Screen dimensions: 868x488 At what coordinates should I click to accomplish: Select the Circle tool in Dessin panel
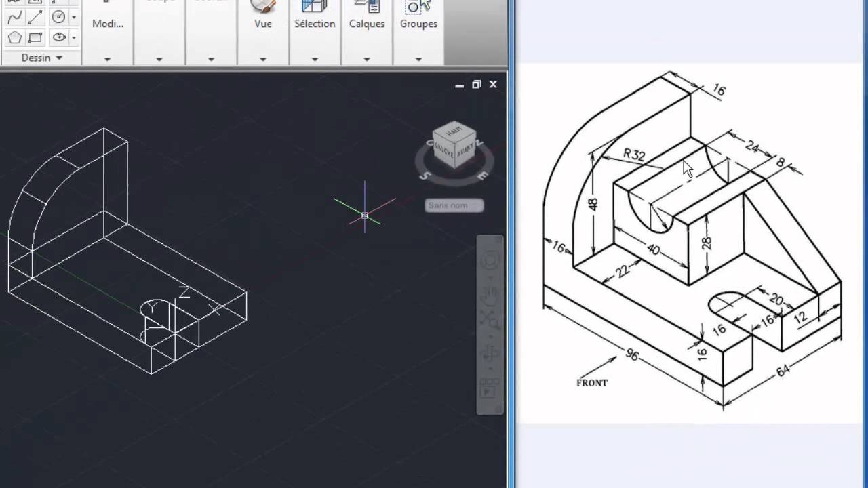click(x=59, y=17)
